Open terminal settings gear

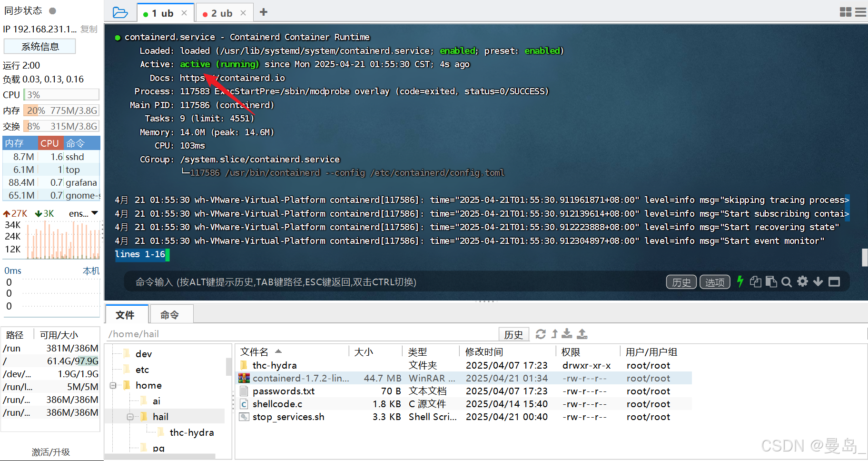[802, 281]
